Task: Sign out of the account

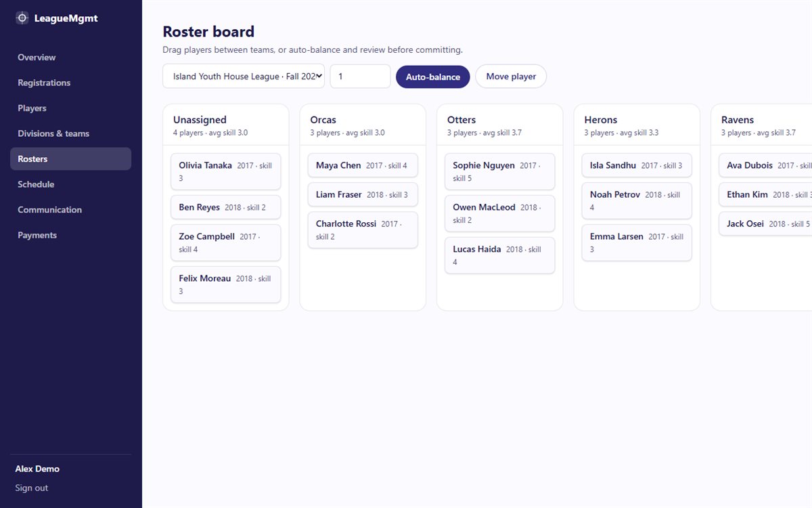Action: coord(32,488)
